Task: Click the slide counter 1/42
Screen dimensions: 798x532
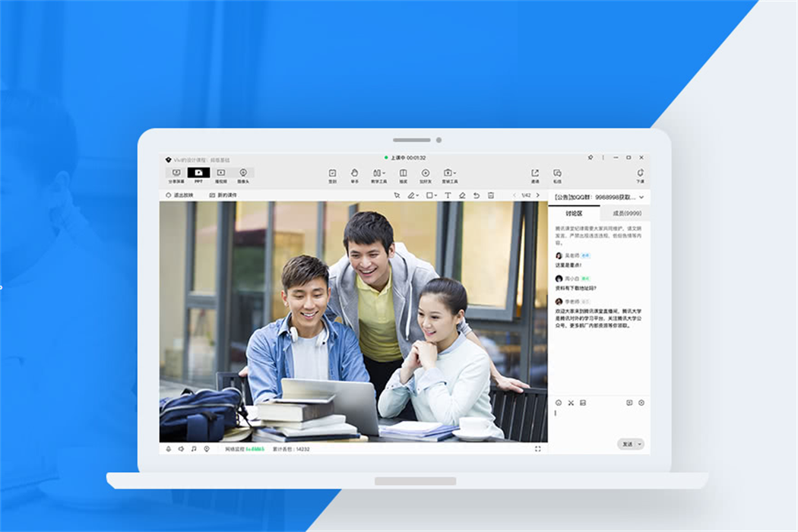Action: click(x=526, y=195)
